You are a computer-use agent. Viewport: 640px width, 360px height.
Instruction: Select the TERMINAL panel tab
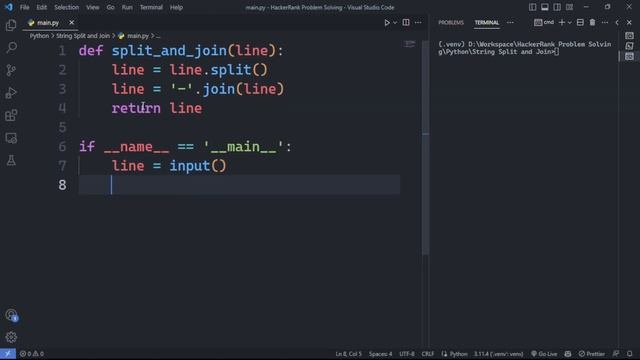487,22
